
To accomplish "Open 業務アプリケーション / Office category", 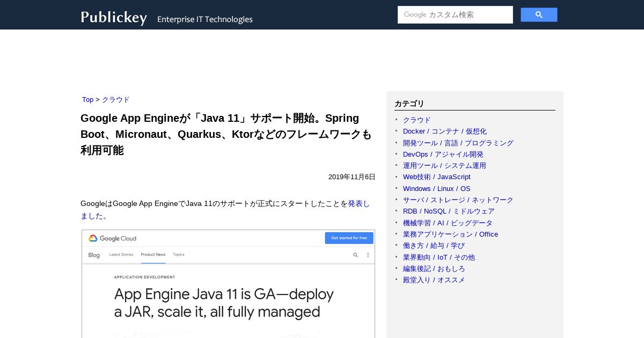I will coord(450,234).
